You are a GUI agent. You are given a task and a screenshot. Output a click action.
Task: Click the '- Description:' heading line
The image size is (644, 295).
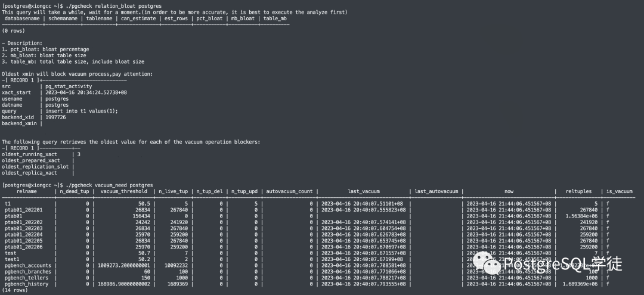pyautogui.click(x=22, y=43)
